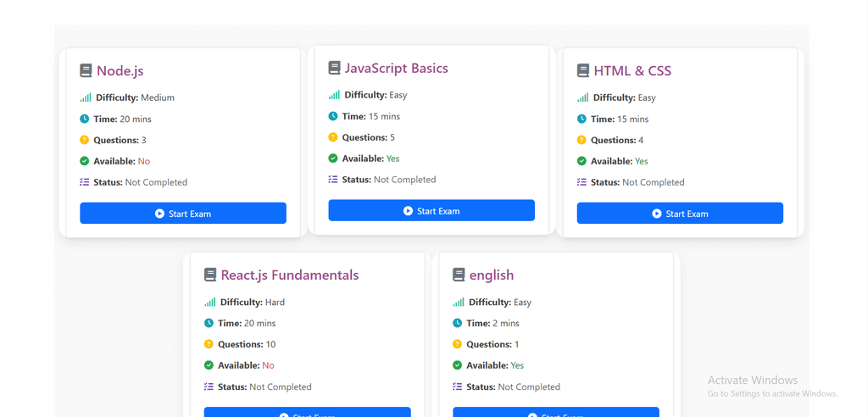Click the book icon beside JavaScript Basics

334,68
